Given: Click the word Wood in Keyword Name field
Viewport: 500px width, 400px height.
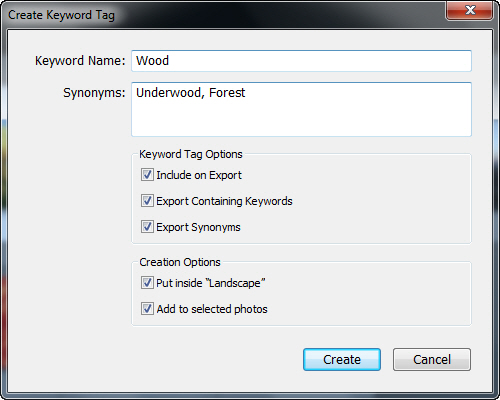Looking at the screenshot, I should (x=152, y=61).
